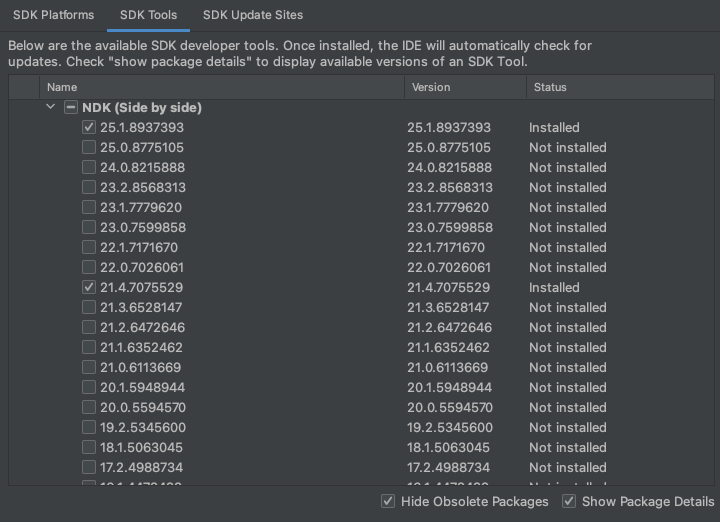Image resolution: width=720 pixels, height=522 pixels.
Task: Check the NDK 17.2.4988734 box
Action: click(90, 467)
